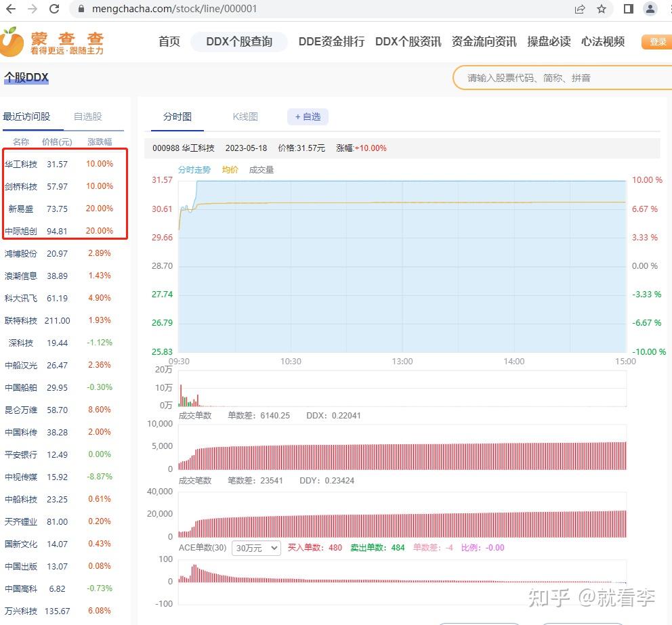Screen dimensions: 672x625
Task: Open 中国高科 stock row
Action: [59, 588]
